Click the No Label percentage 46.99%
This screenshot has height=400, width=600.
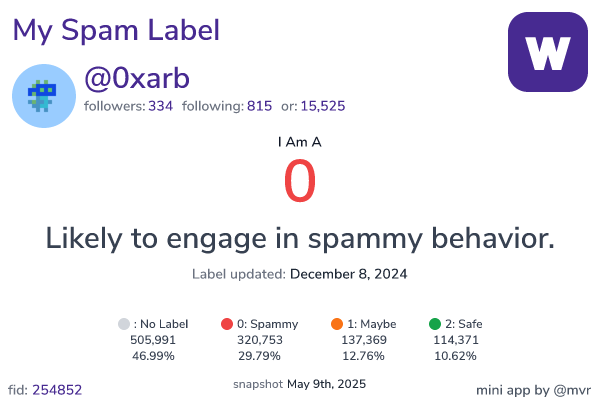point(153,356)
